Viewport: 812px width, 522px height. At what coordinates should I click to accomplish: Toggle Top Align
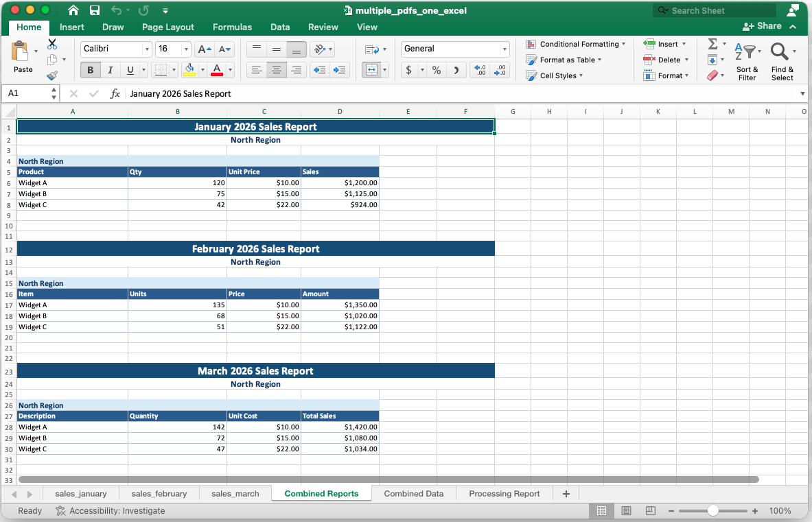point(256,49)
